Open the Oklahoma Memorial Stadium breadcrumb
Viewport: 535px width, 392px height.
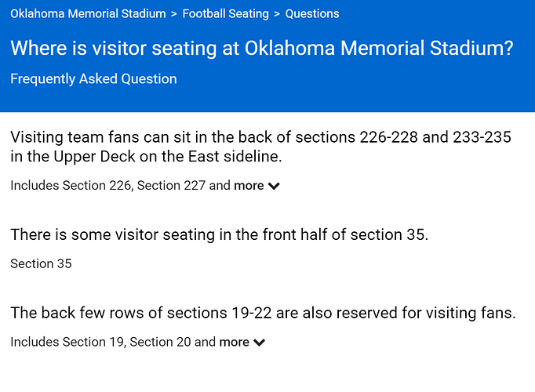point(88,13)
